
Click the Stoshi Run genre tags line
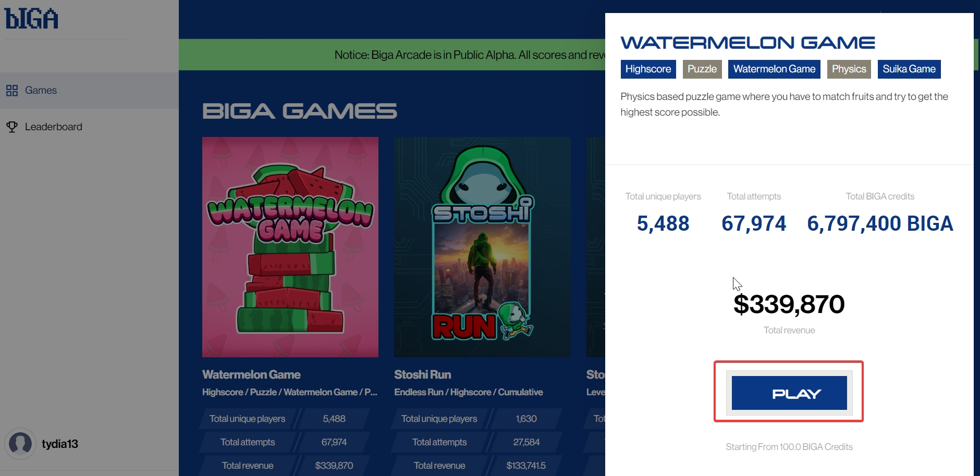pos(469,392)
